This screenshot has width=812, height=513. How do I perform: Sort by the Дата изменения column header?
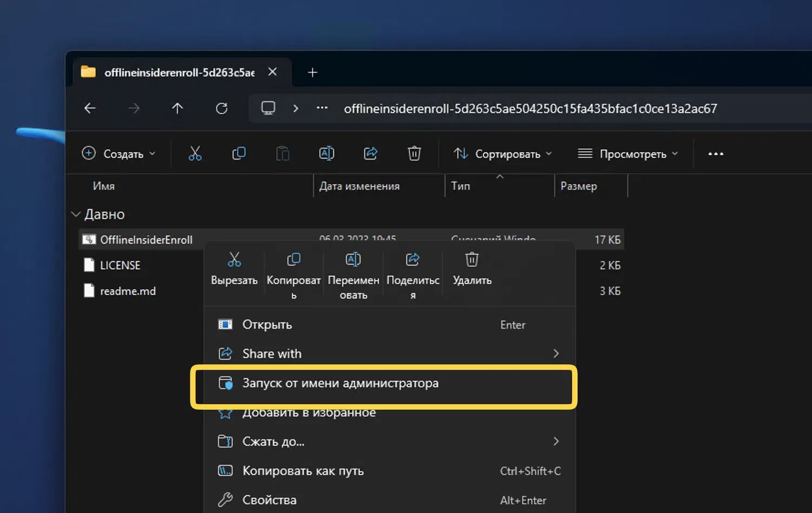click(x=359, y=186)
